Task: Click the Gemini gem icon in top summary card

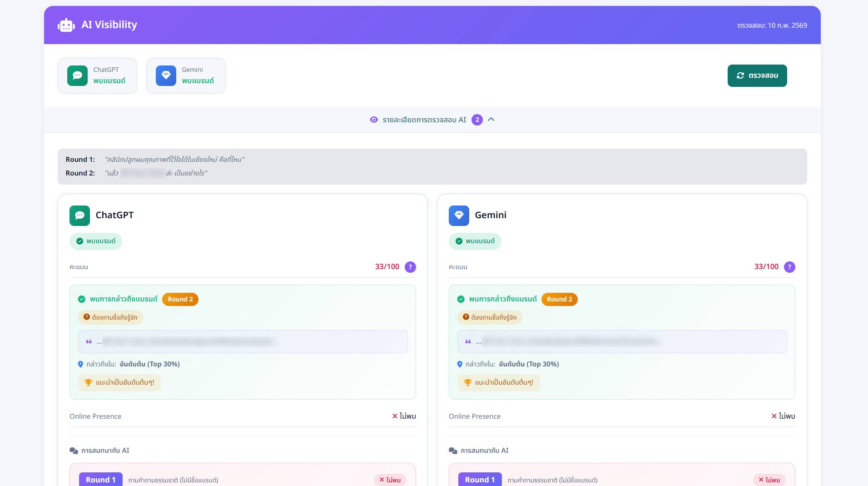Action: tap(166, 75)
